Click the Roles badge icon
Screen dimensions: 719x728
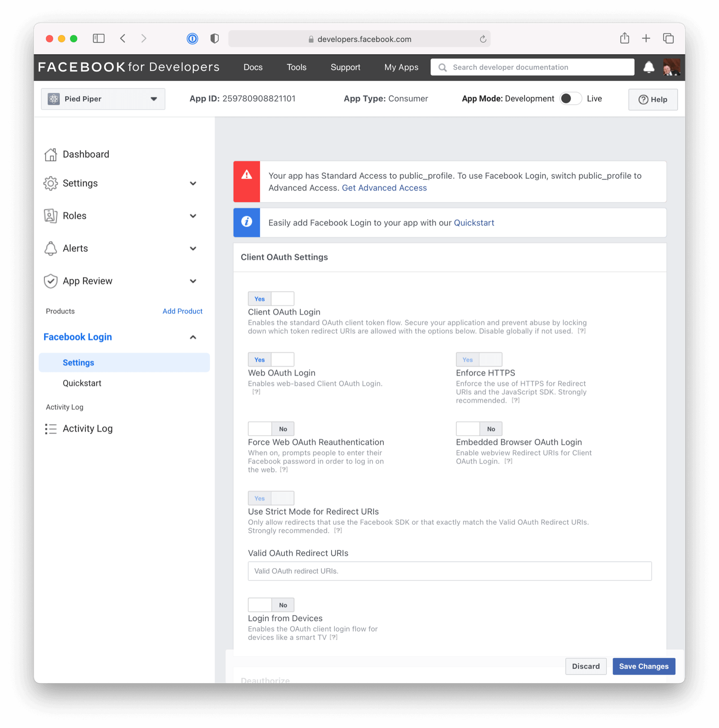pos(51,216)
